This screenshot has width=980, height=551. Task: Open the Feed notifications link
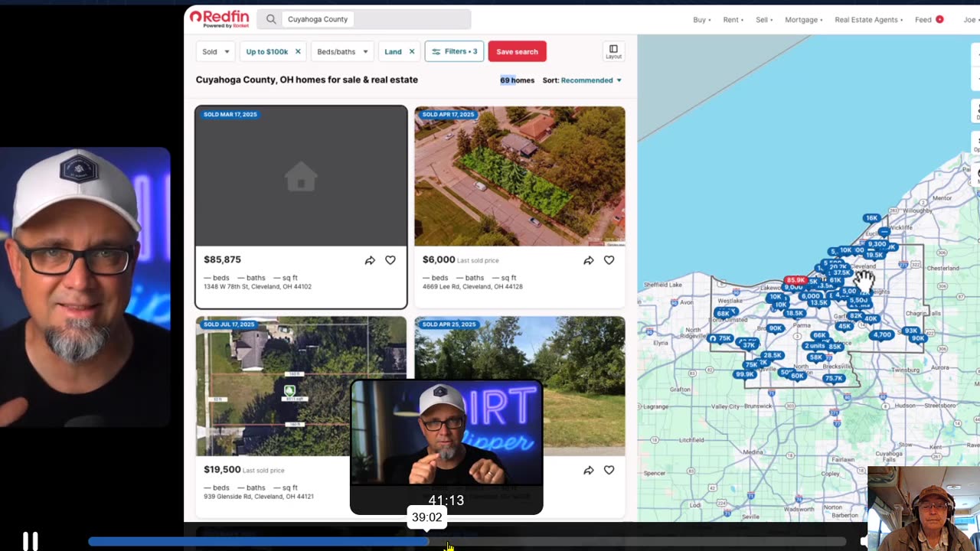(929, 20)
